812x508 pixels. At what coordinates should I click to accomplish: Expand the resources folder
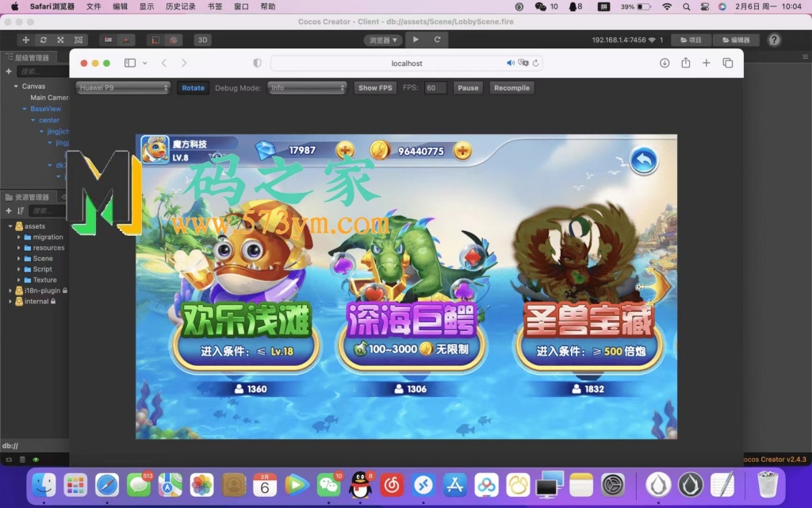pyautogui.click(x=19, y=248)
